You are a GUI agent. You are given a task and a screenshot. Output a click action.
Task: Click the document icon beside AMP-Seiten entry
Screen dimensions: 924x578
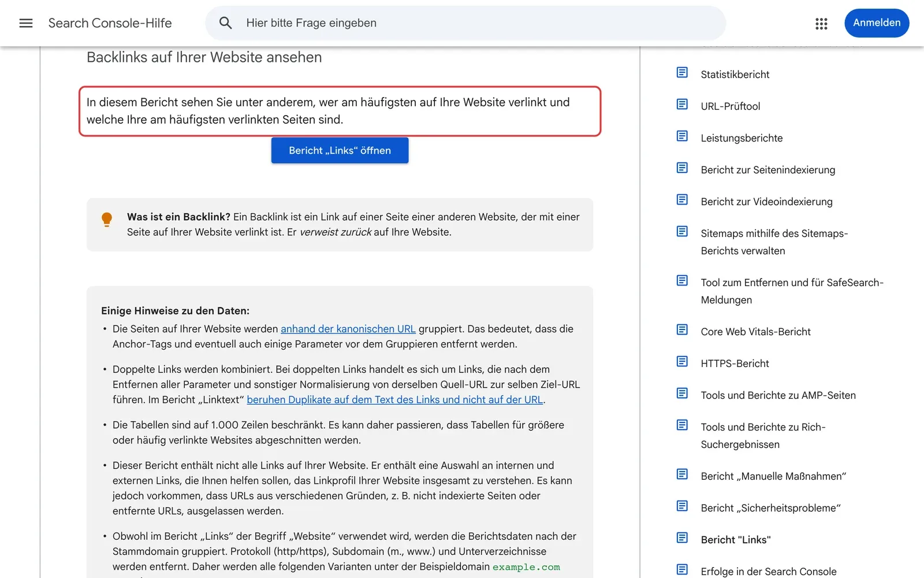[682, 393]
